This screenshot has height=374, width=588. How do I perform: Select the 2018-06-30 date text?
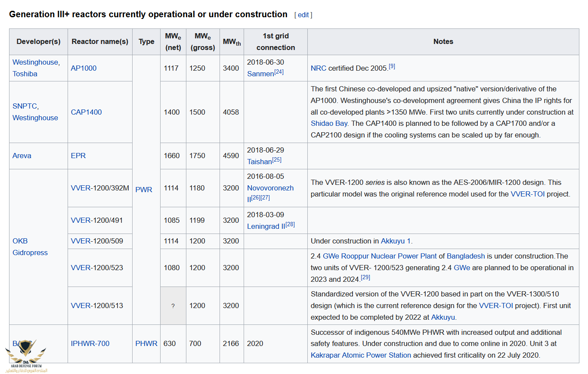click(x=266, y=62)
